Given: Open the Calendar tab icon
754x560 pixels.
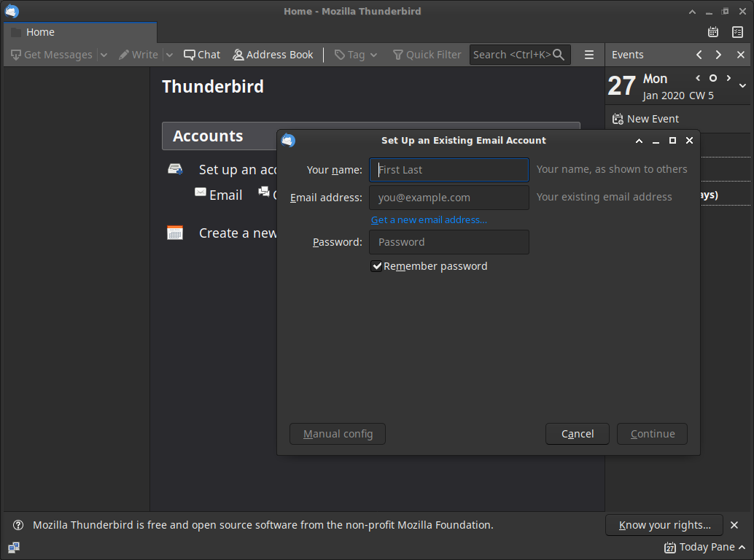Looking at the screenshot, I should (x=712, y=31).
